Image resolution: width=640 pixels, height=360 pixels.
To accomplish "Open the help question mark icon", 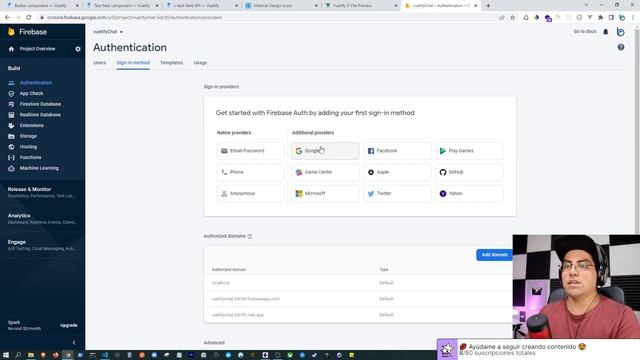I will click(x=621, y=47).
